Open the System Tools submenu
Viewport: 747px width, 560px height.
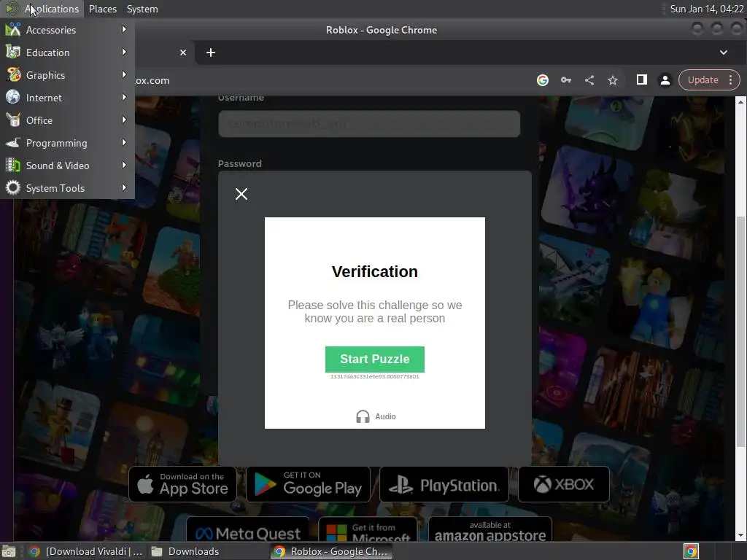67,188
